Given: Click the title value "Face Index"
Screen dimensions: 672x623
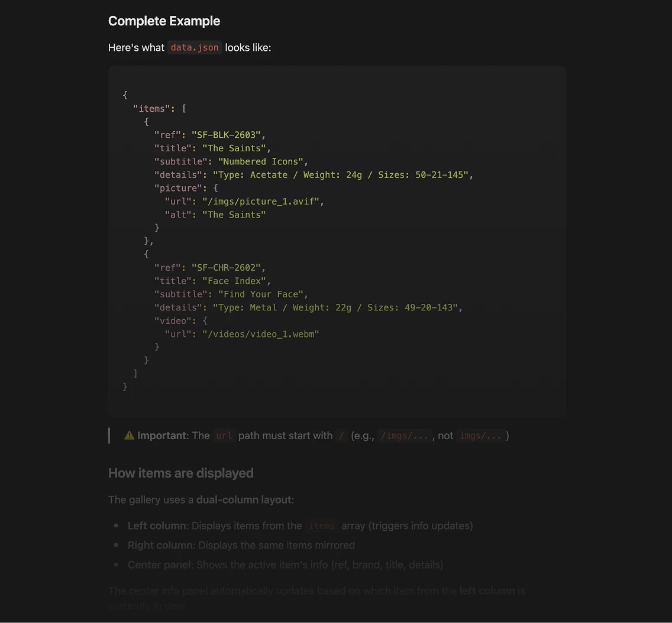Looking at the screenshot, I should (x=234, y=281).
